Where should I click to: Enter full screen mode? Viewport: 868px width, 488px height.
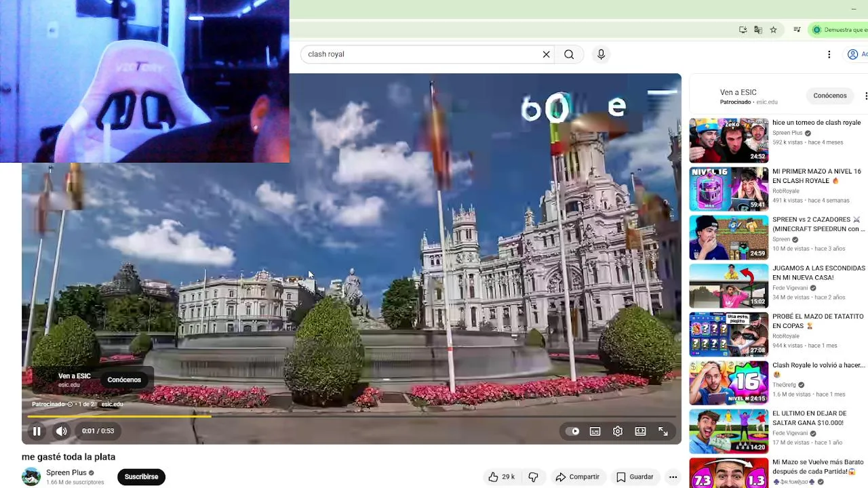point(663,431)
